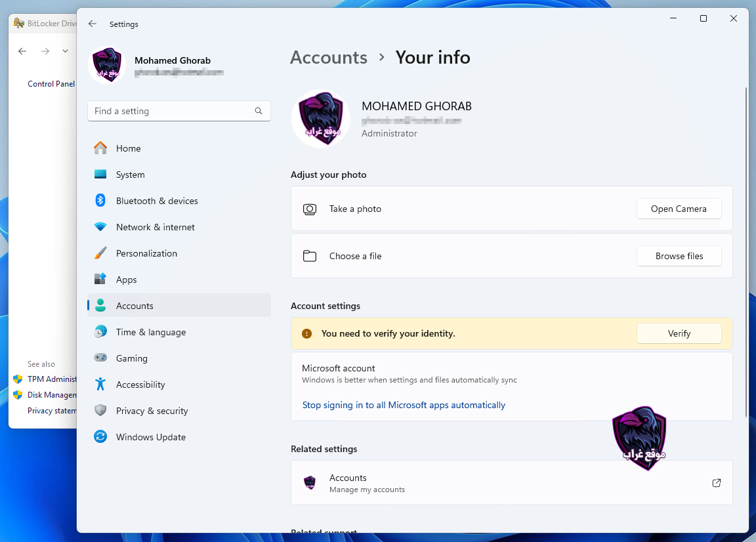
Task: Click the external link icon on Accounts row
Action: pos(717,483)
